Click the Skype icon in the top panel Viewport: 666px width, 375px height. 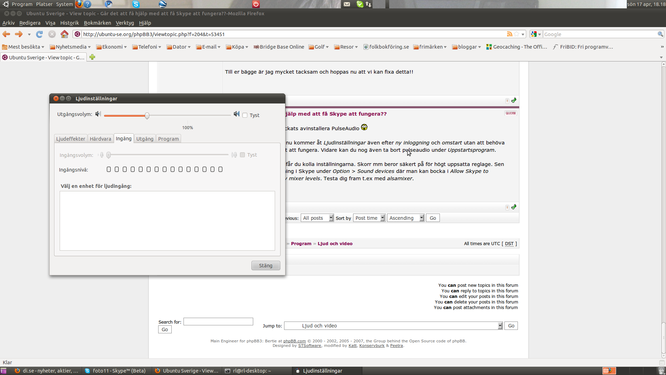click(x=136, y=4)
